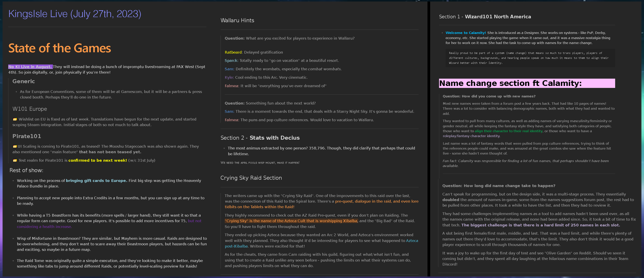Click yellow 'confirmed to be next week!' text

[97, 160]
